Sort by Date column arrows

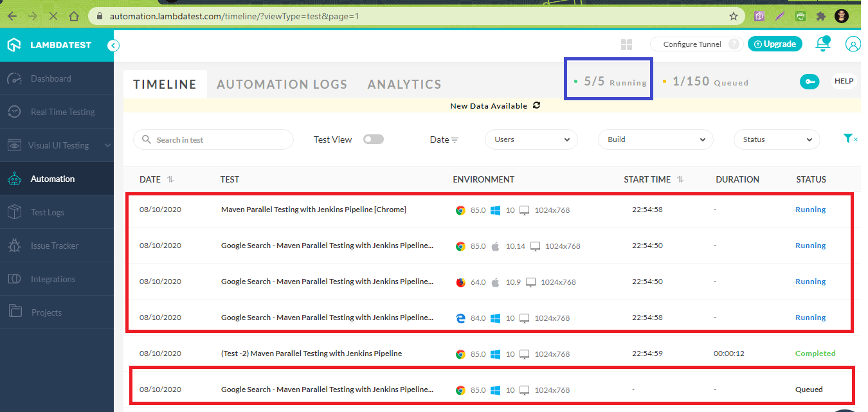tap(170, 179)
